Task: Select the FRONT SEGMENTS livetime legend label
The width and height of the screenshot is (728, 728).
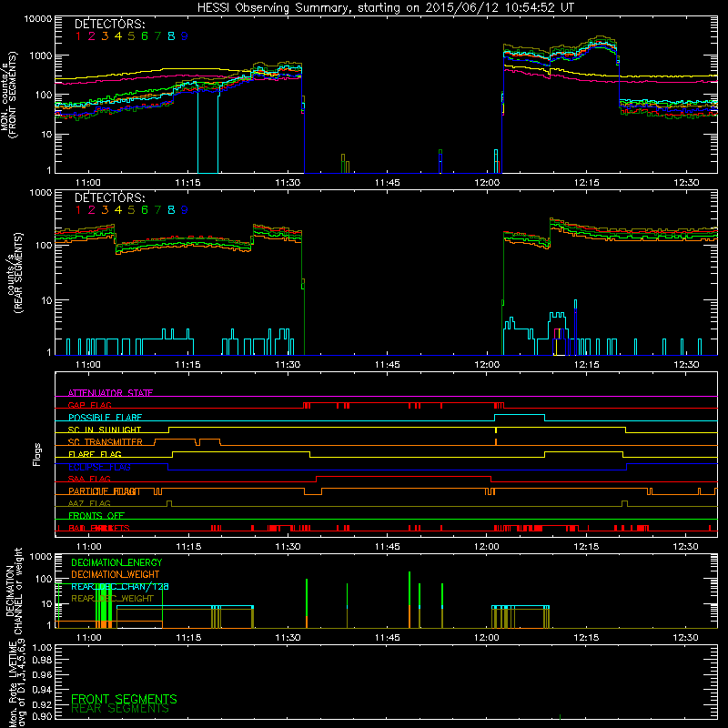Action: [x=124, y=699]
